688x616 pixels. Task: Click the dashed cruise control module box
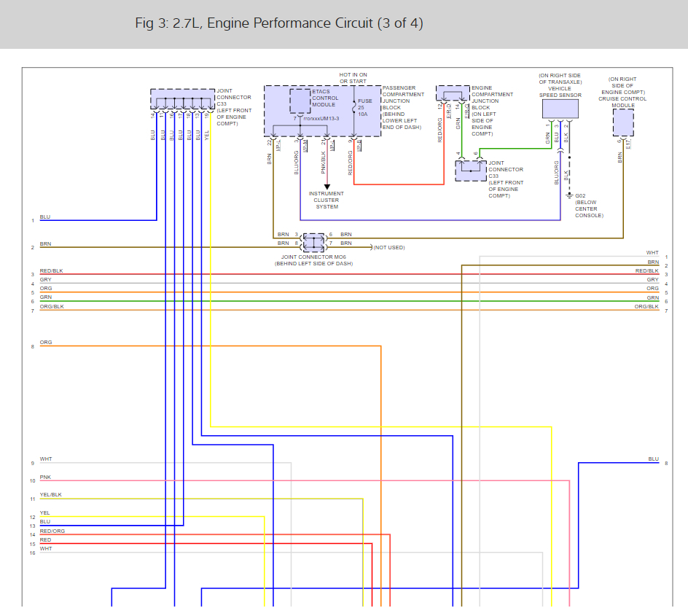click(x=623, y=122)
